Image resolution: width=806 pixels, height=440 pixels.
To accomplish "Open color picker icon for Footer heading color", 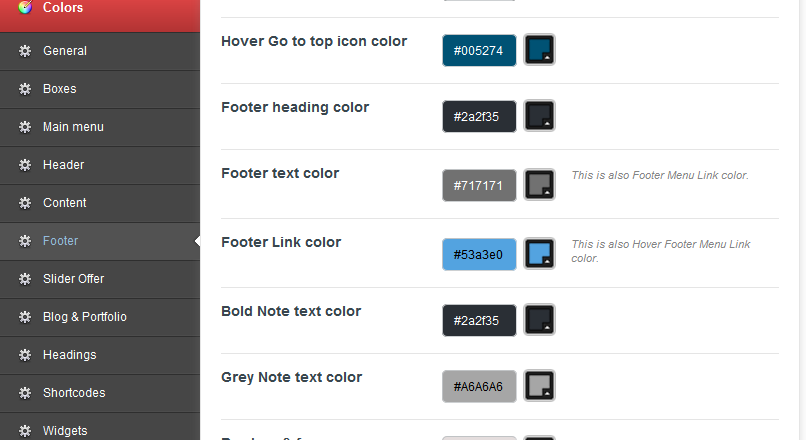I will click(539, 116).
